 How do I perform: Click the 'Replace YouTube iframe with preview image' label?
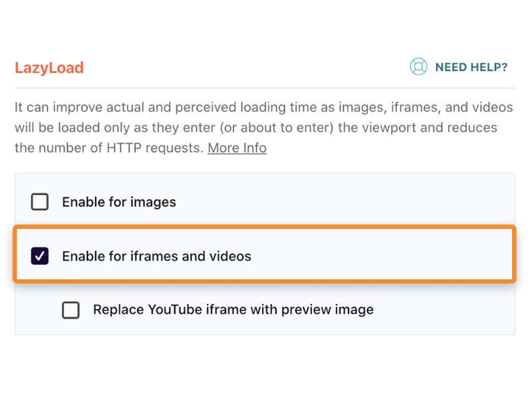[233, 310]
